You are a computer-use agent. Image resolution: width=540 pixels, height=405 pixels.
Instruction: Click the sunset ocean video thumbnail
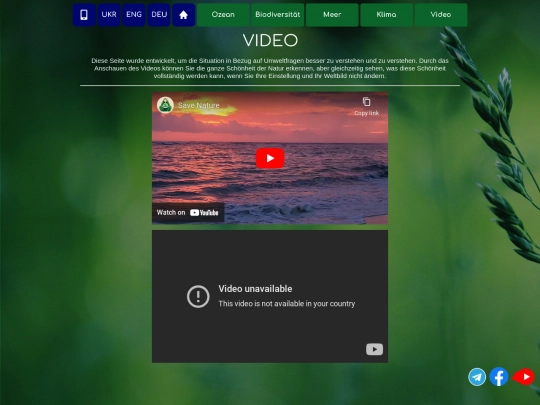pos(270,158)
